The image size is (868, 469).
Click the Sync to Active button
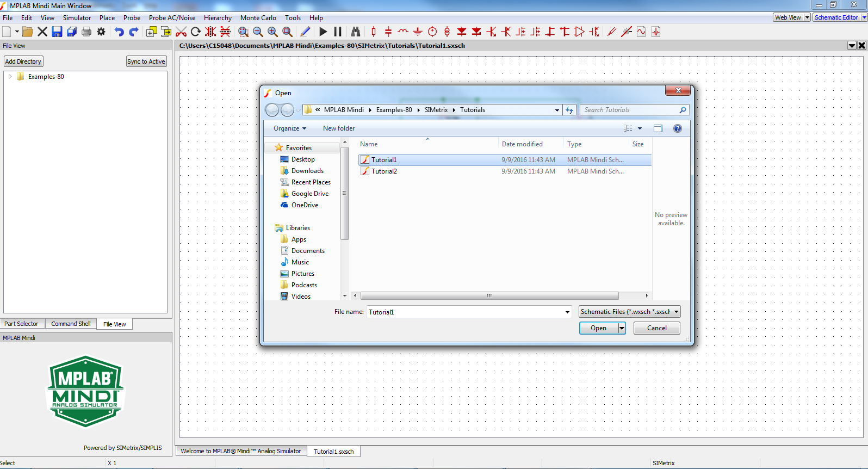[146, 61]
